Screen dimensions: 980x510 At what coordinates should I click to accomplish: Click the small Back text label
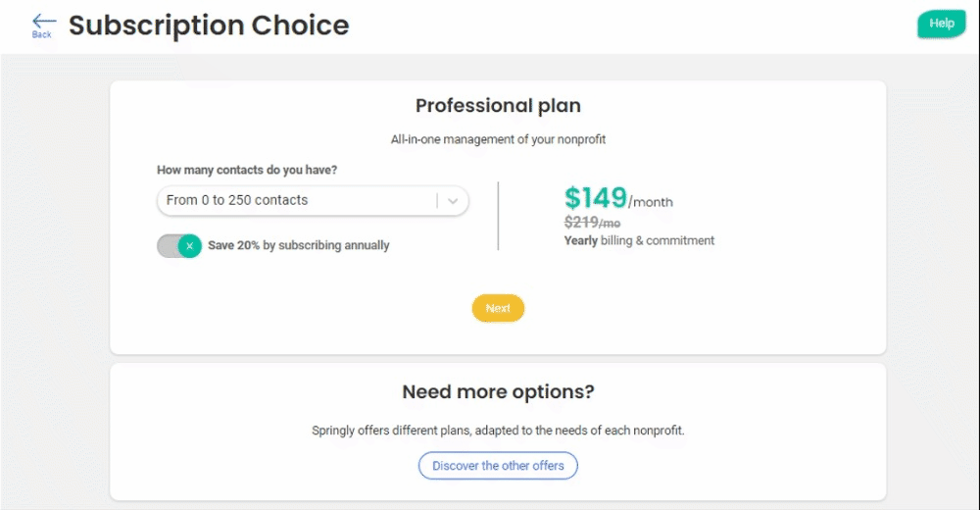coord(42,35)
